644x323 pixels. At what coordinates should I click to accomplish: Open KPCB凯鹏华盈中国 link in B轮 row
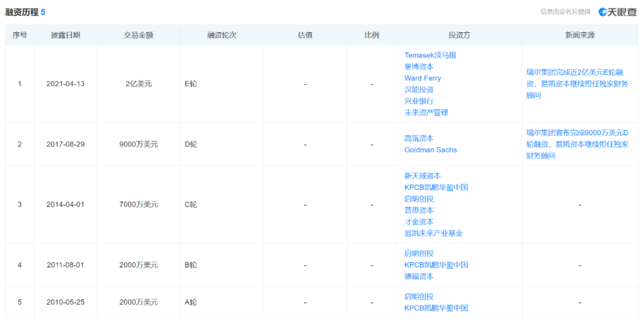click(436, 265)
